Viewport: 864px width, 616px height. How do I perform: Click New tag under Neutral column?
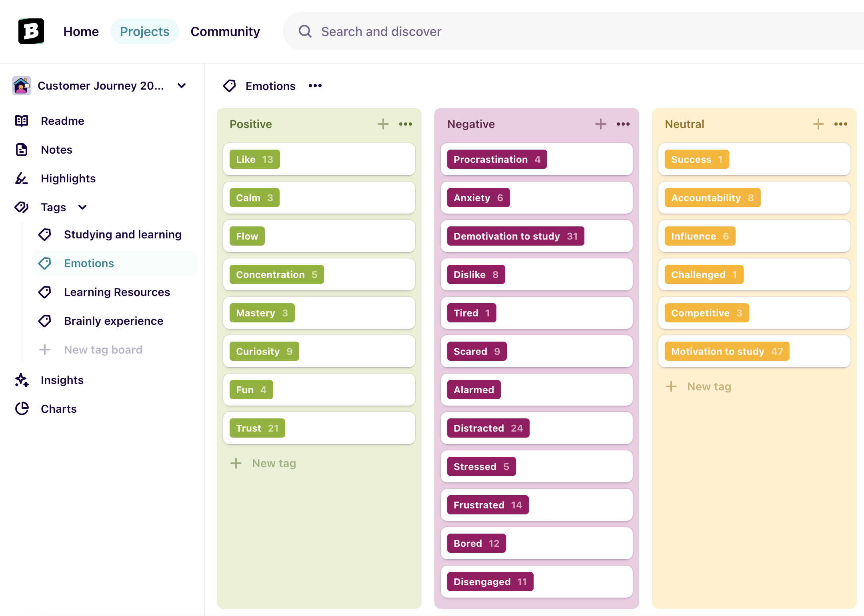pyautogui.click(x=698, y=386)
